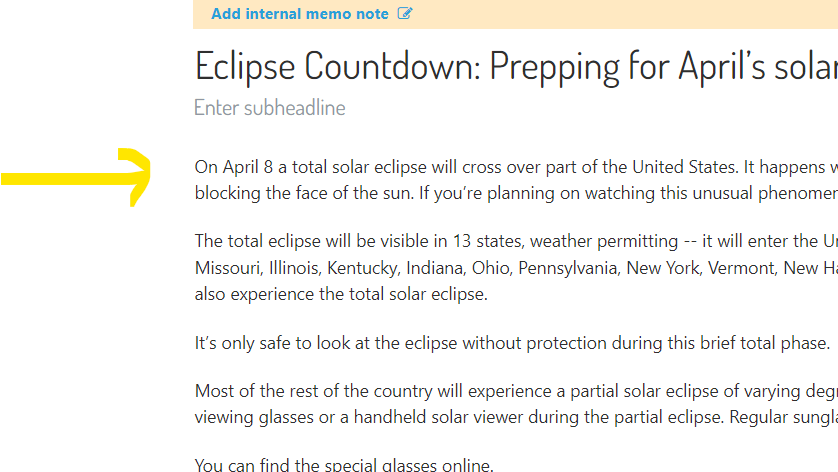
Task: Click the word 'April's' in the headline
Action: click(x=721, y=67)
